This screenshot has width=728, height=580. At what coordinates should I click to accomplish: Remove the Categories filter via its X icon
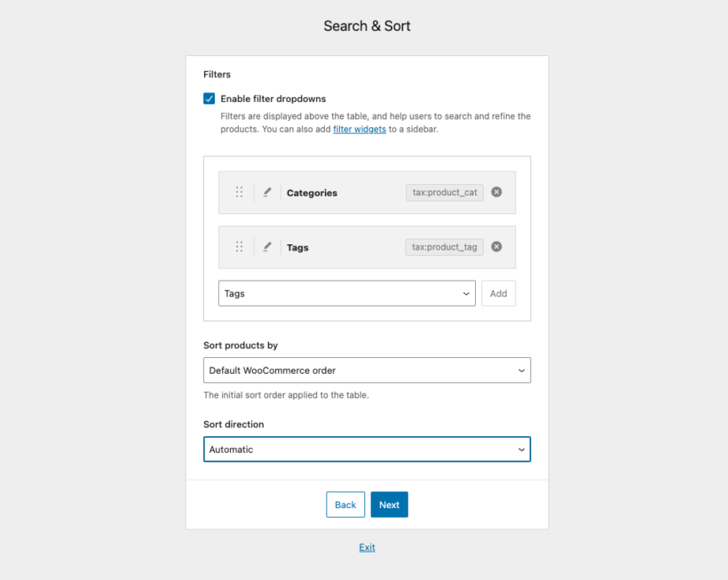point(496,192)
